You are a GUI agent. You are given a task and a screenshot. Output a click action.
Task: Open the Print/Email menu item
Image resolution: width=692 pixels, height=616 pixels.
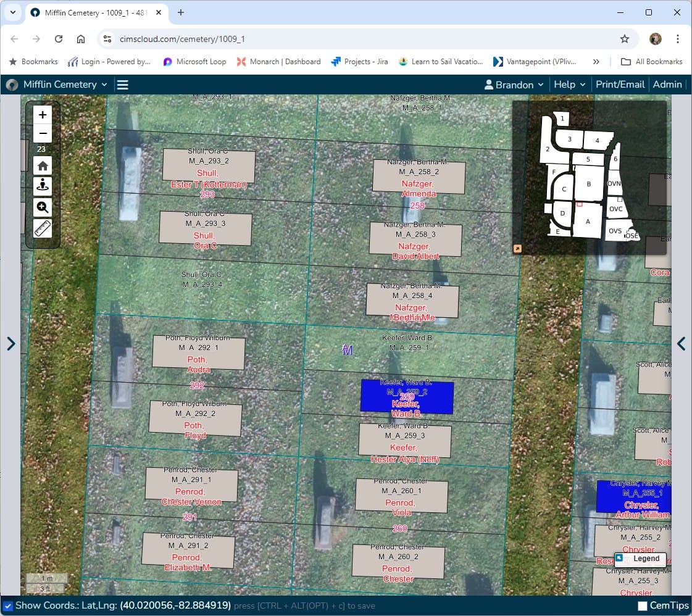(x=620, y=85)
